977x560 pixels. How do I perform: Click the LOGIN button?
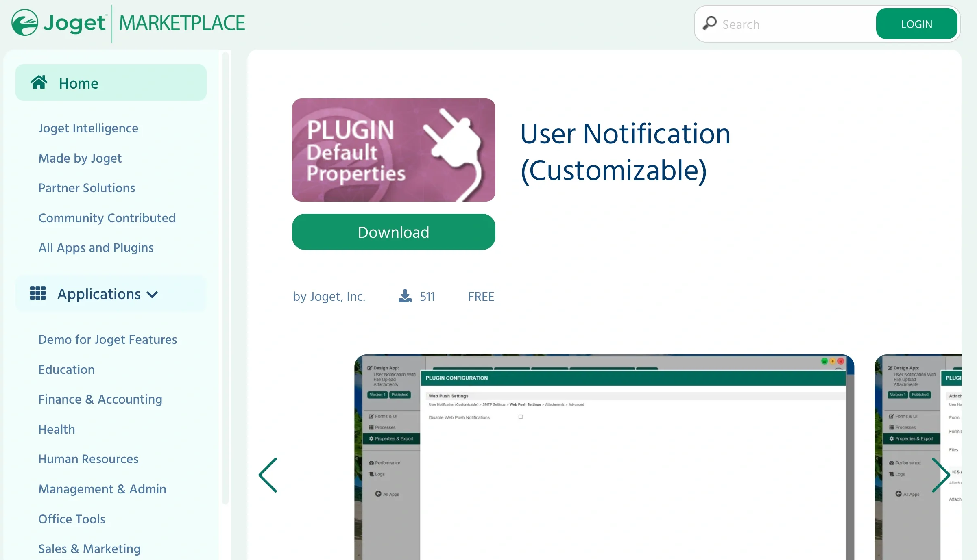click(916, 24)
